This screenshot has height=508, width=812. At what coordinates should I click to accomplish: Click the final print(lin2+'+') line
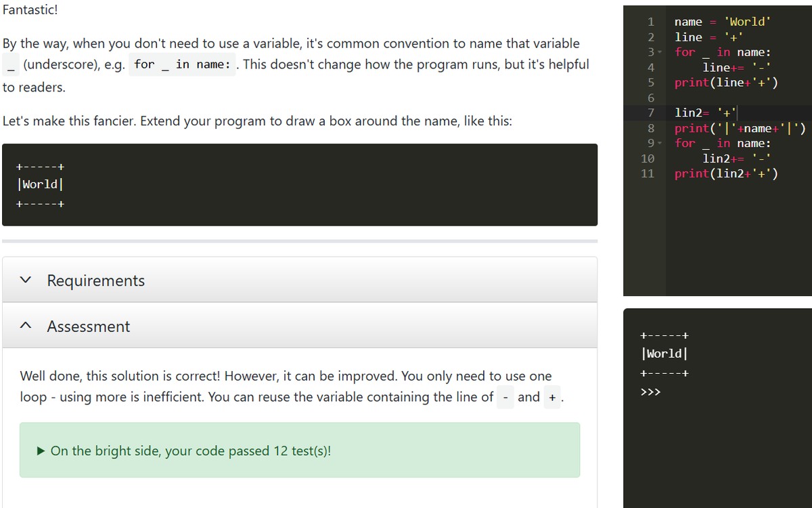[726, 174]
